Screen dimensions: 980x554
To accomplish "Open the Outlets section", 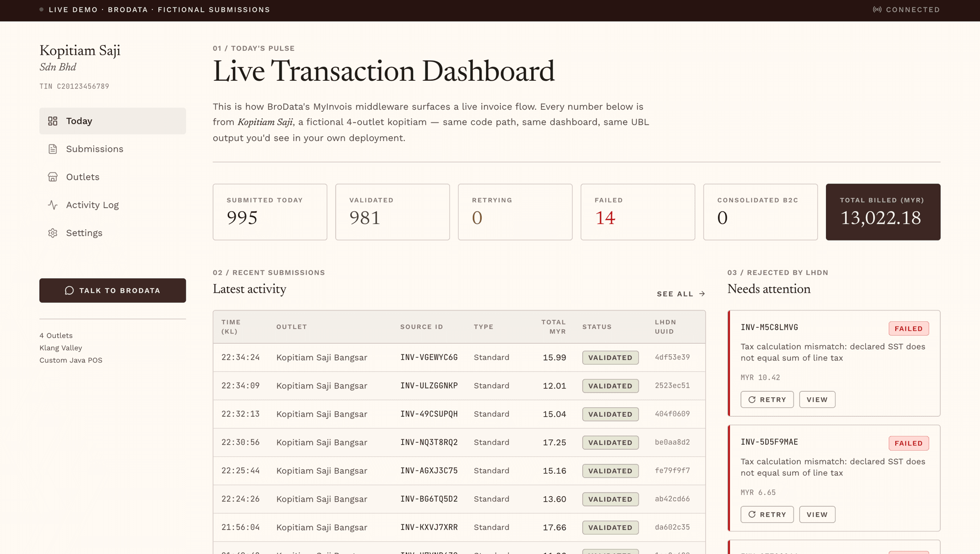I will click(x=113, y=177).
